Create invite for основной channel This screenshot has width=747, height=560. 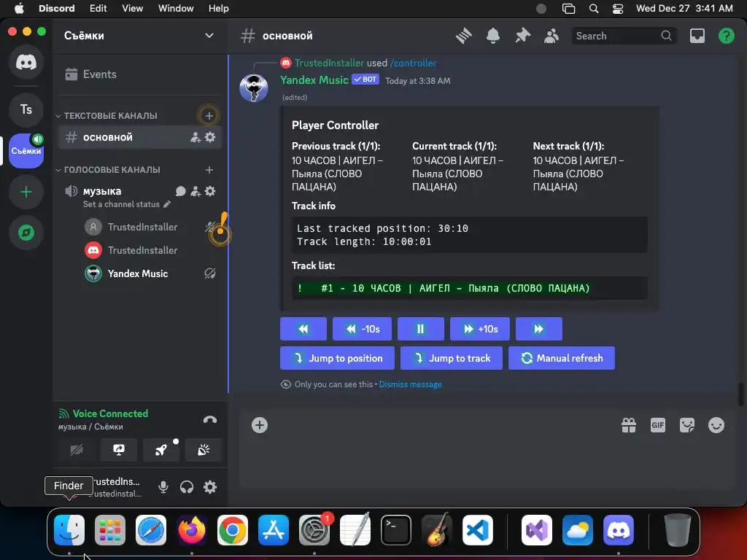coord(196,138)
